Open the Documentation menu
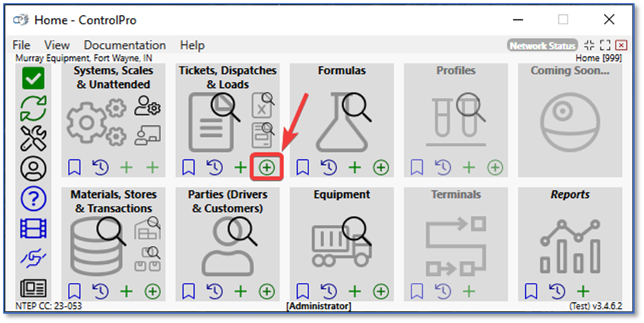The height and width of the screenshot is (323, 644). 125,45
